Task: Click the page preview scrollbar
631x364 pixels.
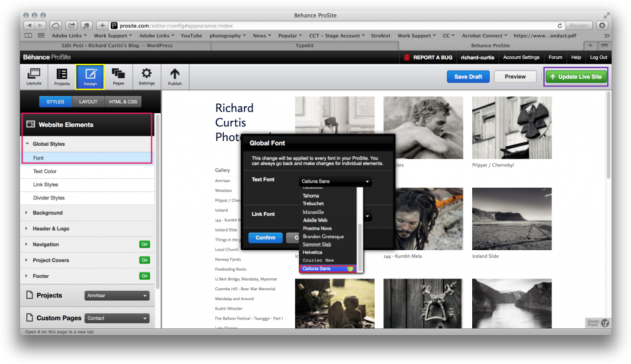Action: click(x=608, y=135)
